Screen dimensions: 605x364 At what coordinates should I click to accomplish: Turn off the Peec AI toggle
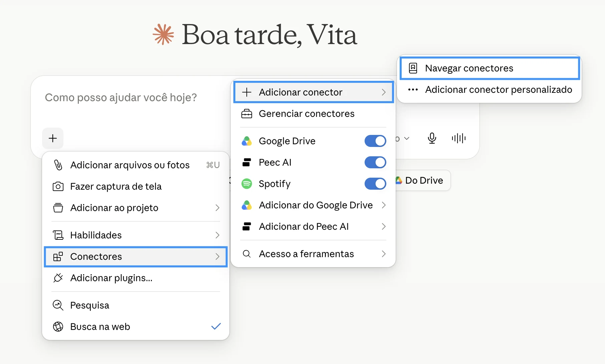pos(375,162)
